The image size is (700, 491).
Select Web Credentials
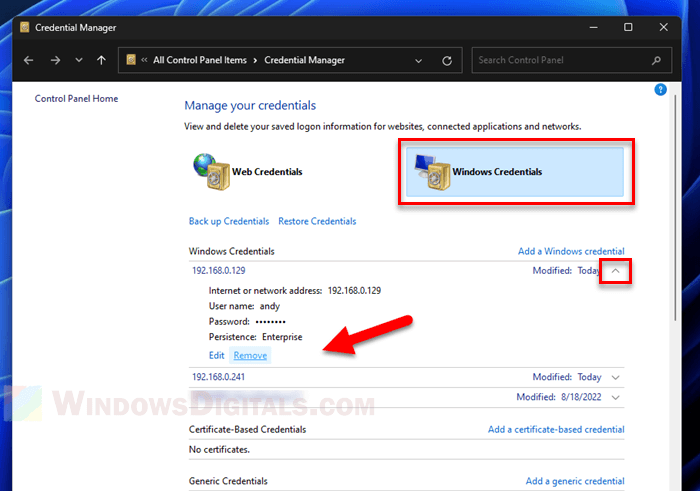click(267, 172)
